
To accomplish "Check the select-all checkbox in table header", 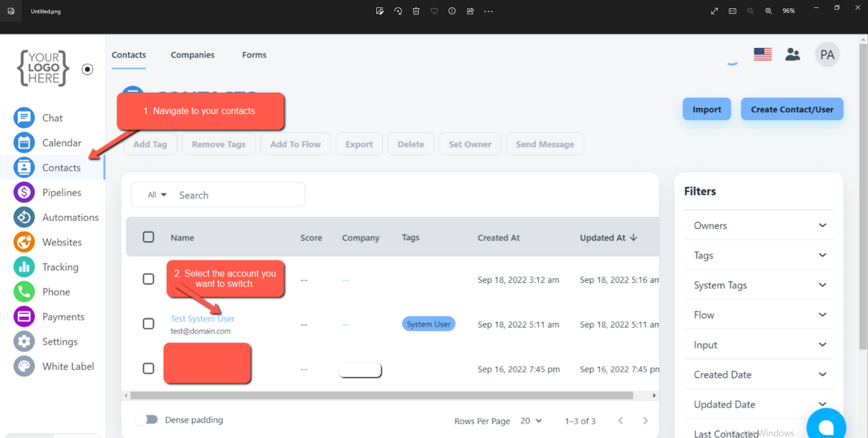I will 148,237.
